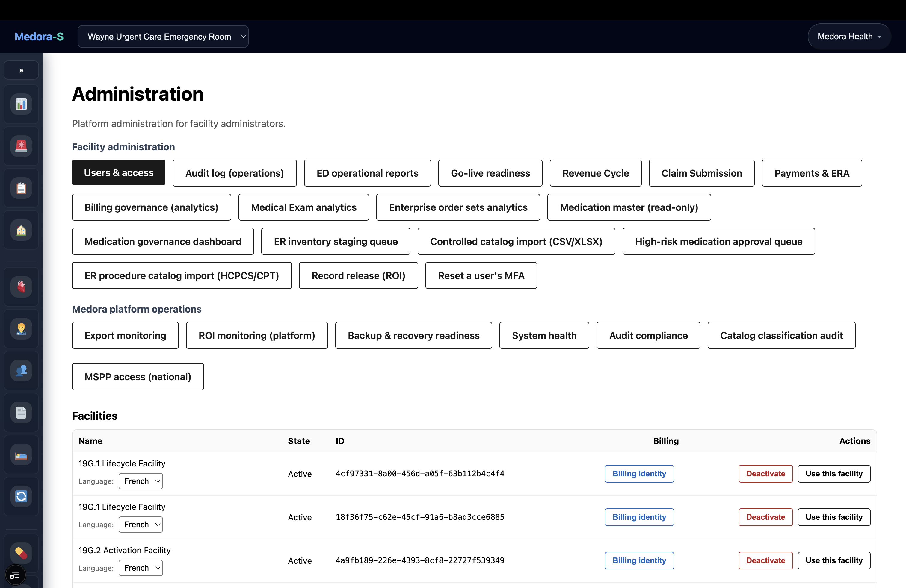906x588 pixels.
Task: Open Billing governance (analytics)
Action: tap(152, 207)
